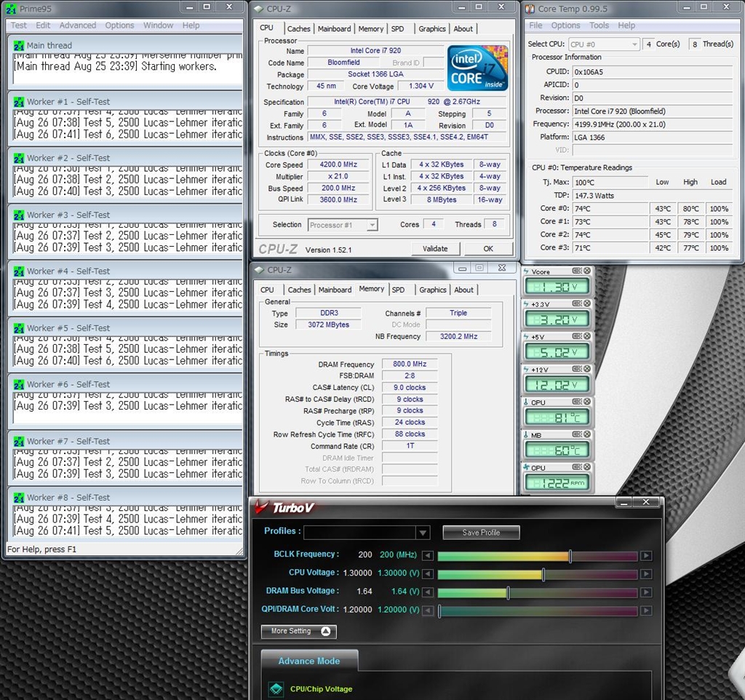Viewport: 745px width, 700px height.
Task: Decrease BCLK Frequency with left arrow
Action: (x=428, y=556)
